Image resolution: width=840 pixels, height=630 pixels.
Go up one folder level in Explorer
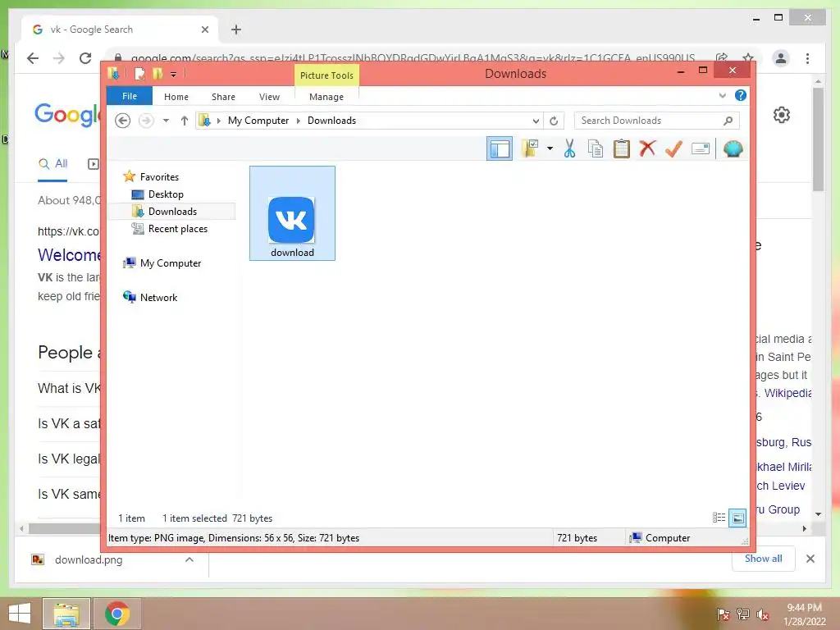185,121
